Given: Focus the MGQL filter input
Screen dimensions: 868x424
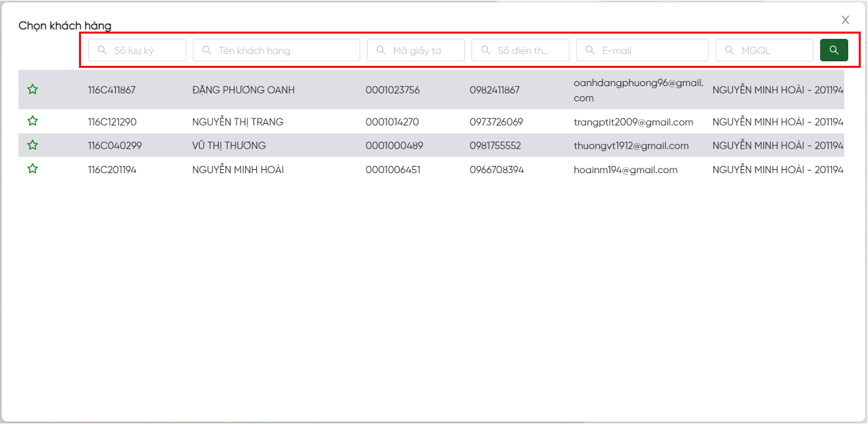Looking at the screenshot, I should click(771, 50).
